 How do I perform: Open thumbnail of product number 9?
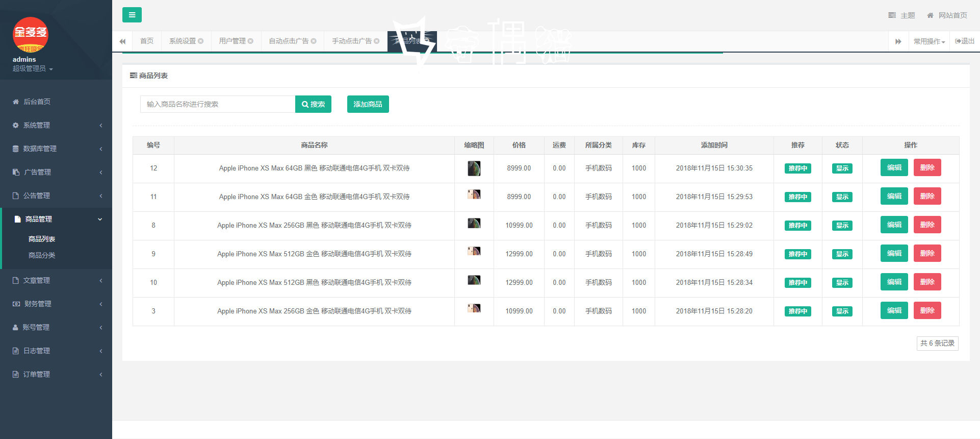coord(474,251)
